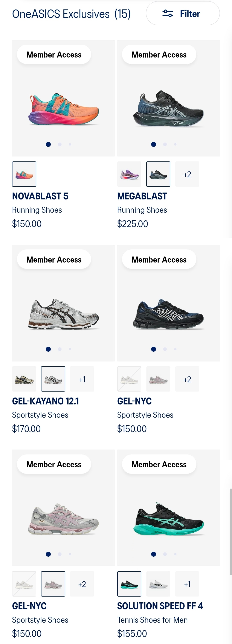Open the MEGABLAST product title link
The width and height of the screenshot is (232, 644).
pyautogui.click(x=142, y=196)
